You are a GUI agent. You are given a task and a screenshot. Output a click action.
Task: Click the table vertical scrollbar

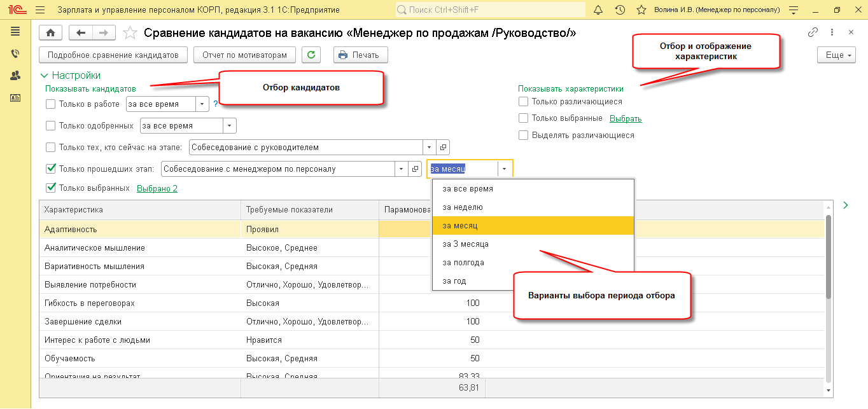[x=829, y=256]
